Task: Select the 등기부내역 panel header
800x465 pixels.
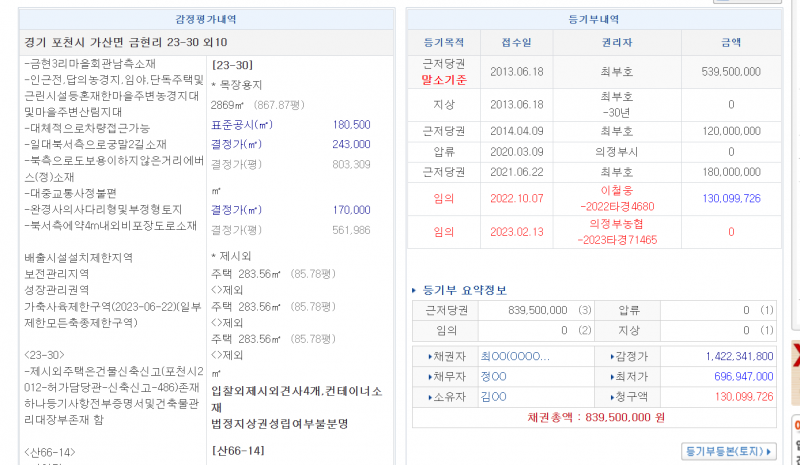Action: (x=595, y=19)
